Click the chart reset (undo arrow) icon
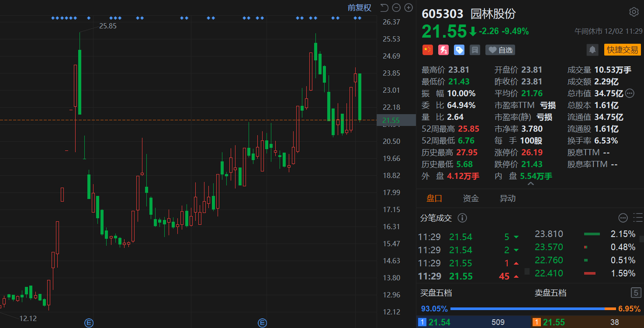 (384, 7)
